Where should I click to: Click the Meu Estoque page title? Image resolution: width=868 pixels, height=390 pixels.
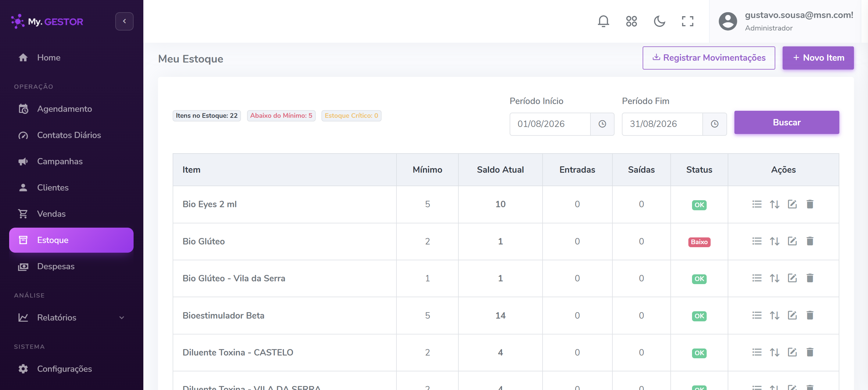(191, 59)
